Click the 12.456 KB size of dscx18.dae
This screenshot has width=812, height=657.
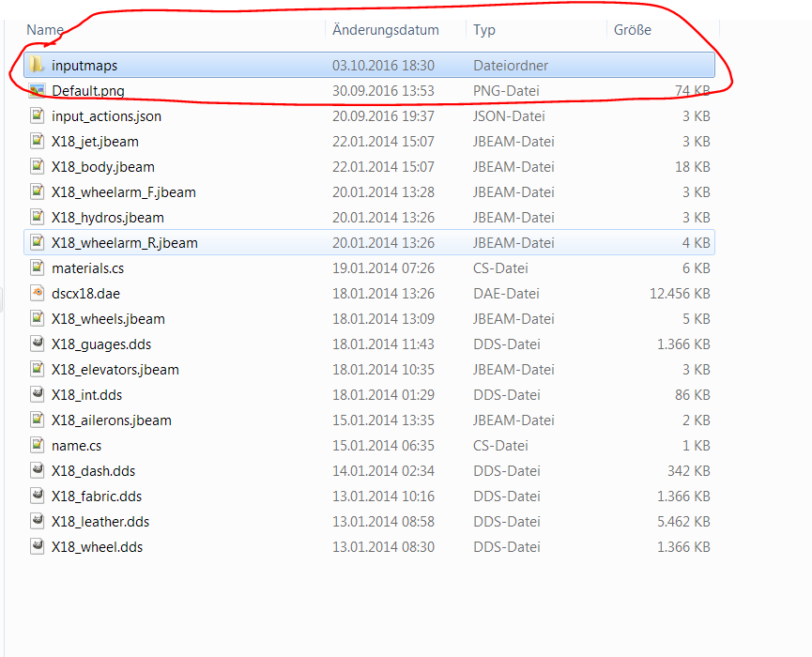pos(680,294)
